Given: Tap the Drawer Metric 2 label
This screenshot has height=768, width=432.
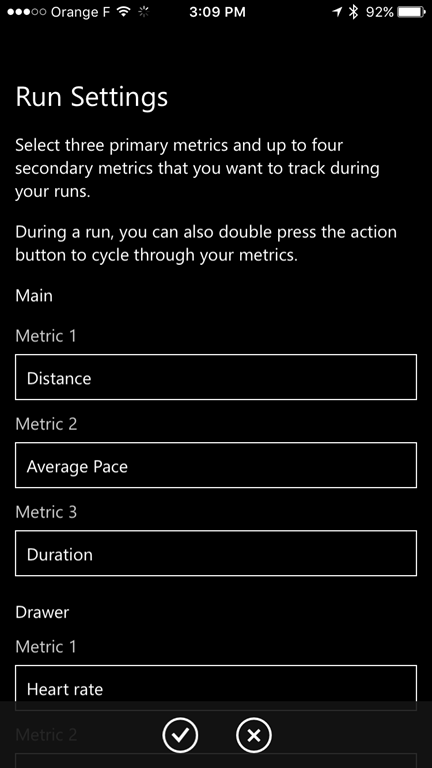Looking at the screenshot, I should 46,735.
